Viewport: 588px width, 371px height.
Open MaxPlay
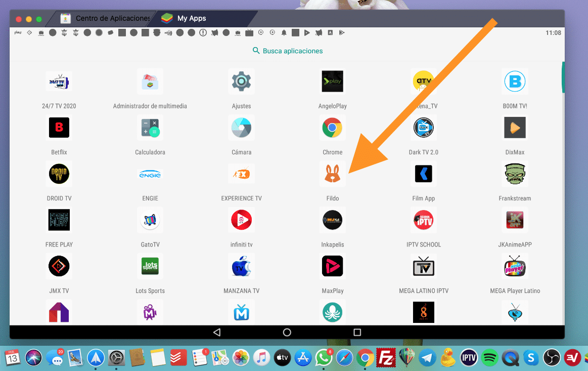[x=332, y=266]
